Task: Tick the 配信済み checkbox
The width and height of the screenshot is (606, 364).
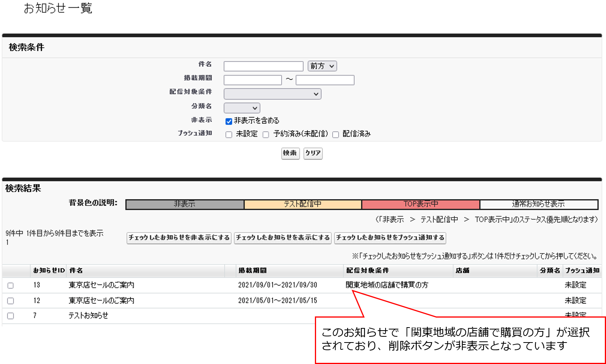Action: (x=336, y=135)
